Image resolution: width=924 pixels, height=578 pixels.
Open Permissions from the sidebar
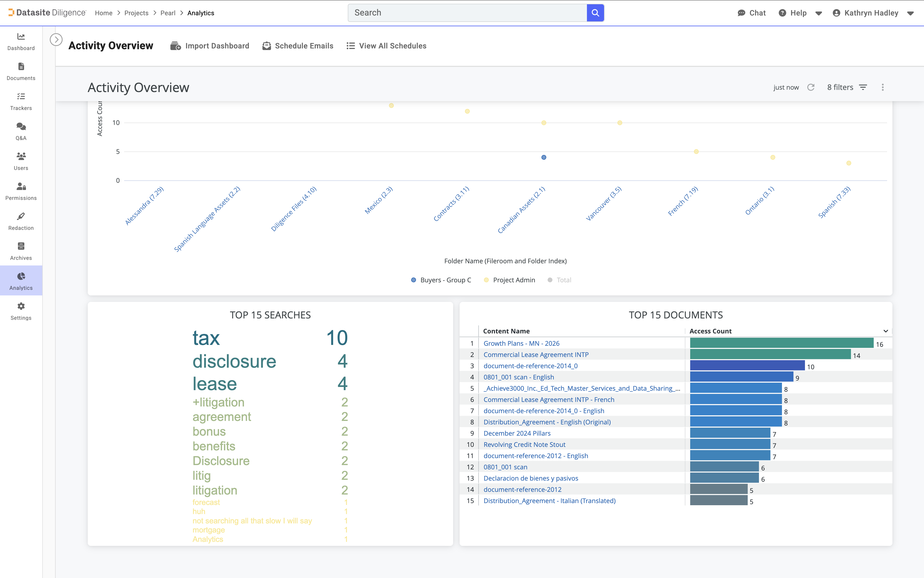pos(21,191)
